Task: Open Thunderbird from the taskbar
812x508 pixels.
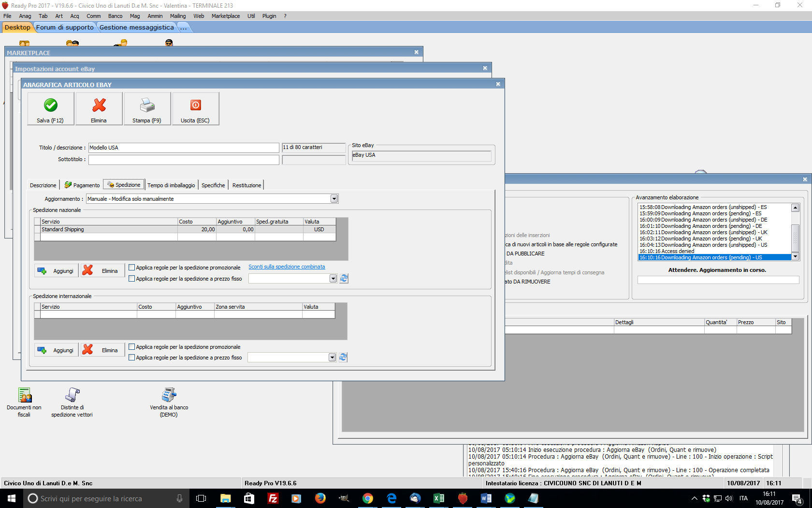Action: [415, 498]
